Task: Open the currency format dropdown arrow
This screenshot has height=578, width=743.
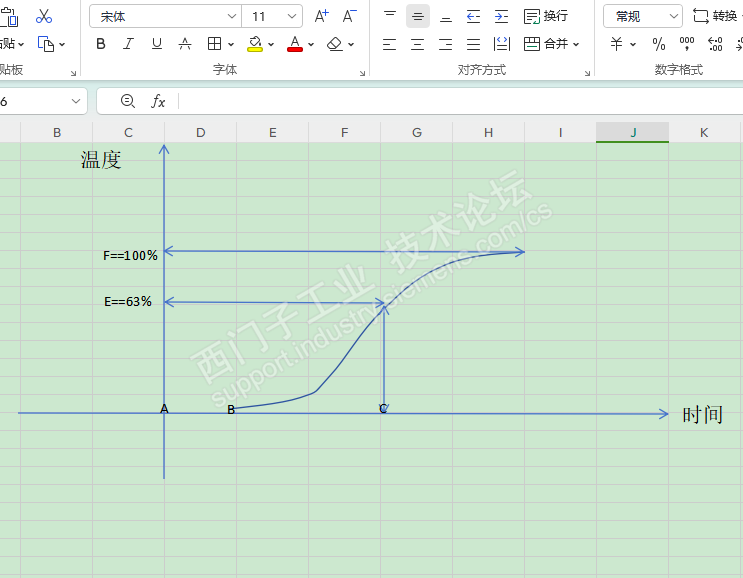Action: point(633,45)
